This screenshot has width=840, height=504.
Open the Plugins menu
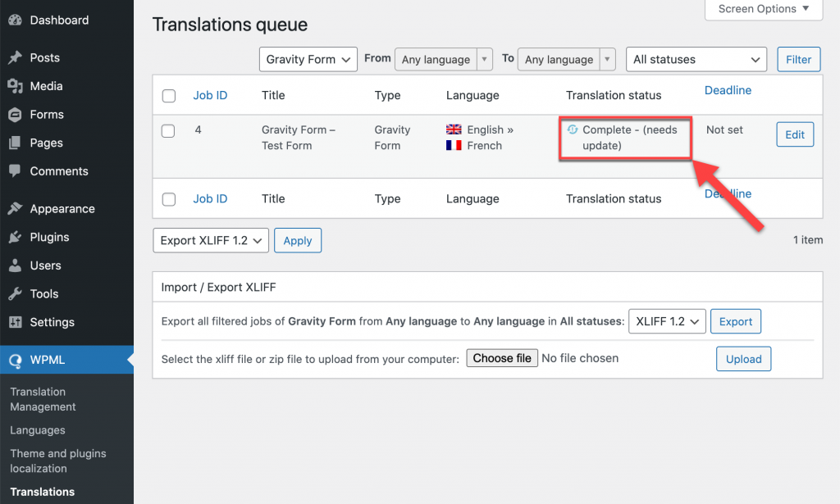pyautogui.click(x=49, y=237)
